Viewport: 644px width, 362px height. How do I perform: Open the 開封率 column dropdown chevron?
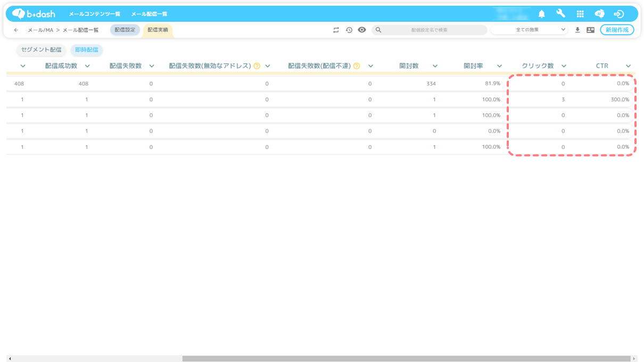pyautogui.click(x=500, y=66)
